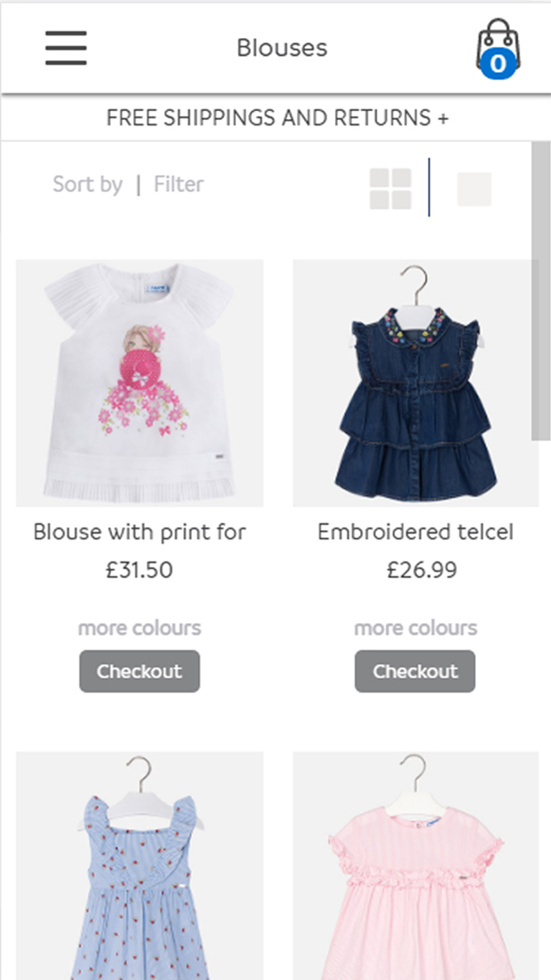Open the shopping bag cart icon

498,49
